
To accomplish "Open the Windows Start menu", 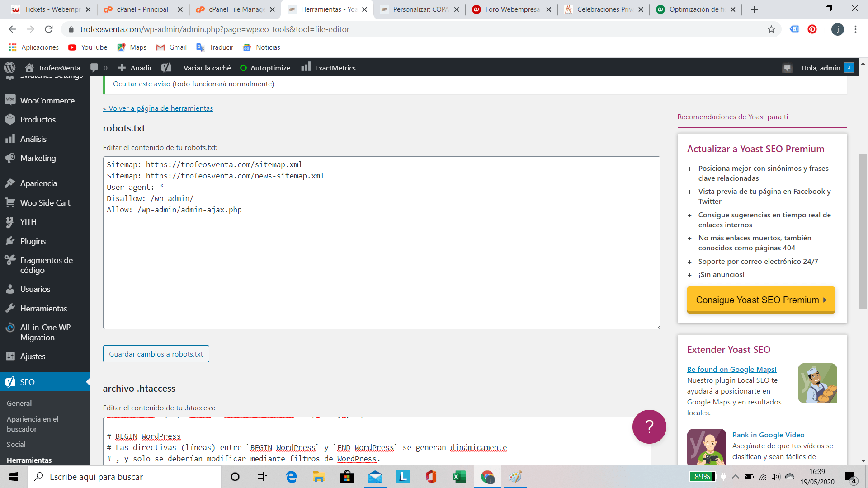I will coord(14,477).
